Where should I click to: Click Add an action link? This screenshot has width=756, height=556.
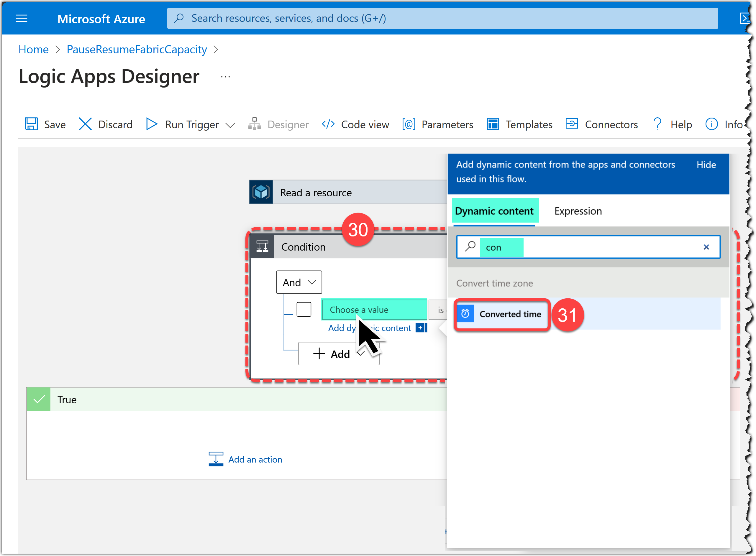click(x=256, y=459)
